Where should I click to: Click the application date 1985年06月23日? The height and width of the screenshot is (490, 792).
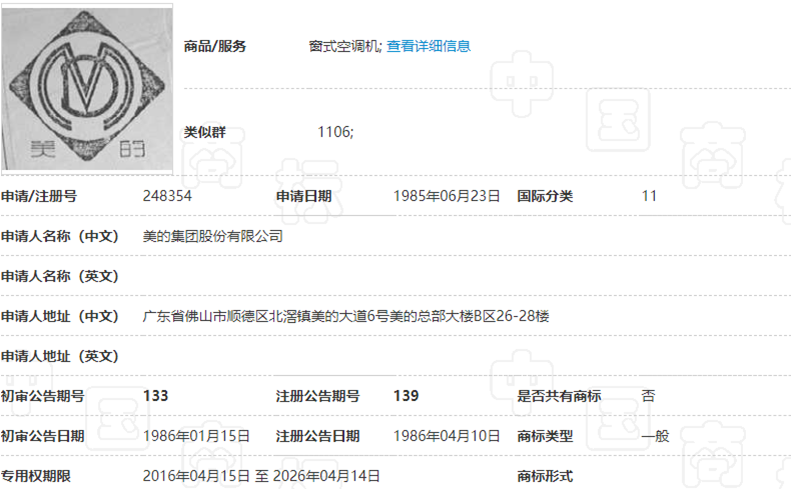point(446,196)
